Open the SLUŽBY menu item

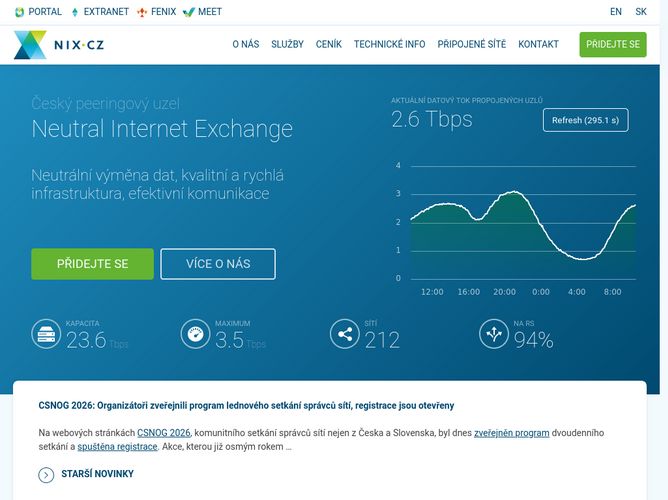288,44
